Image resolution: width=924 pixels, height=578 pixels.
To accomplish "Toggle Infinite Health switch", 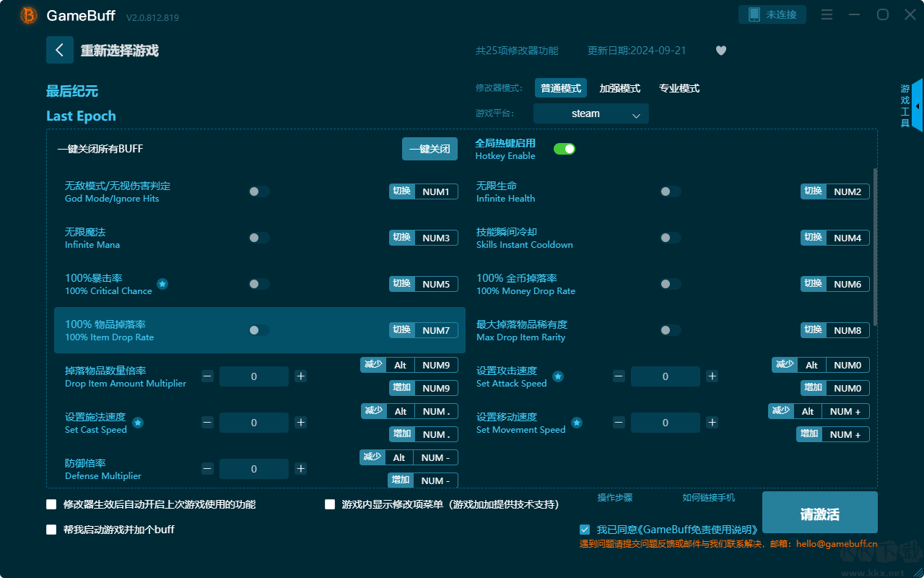I will [x=671, y=191].
